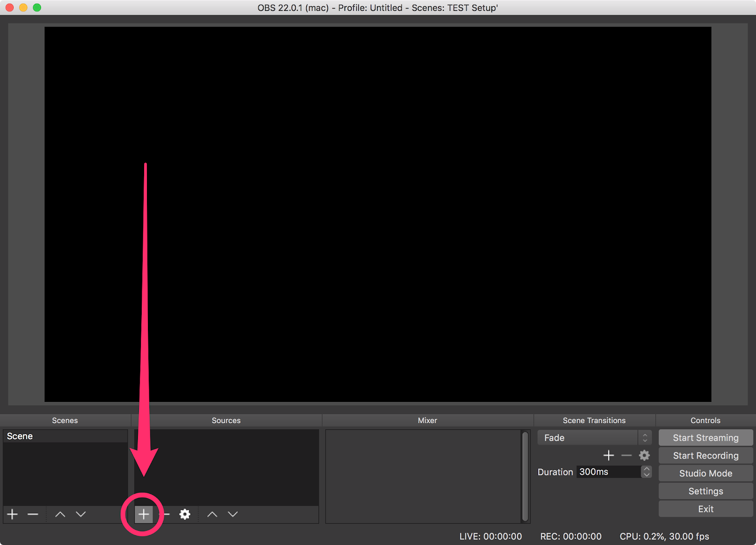Move source up in Sources list
This screenshot has width=756, height=545.
pyautogui.click(x=212, y=514)
